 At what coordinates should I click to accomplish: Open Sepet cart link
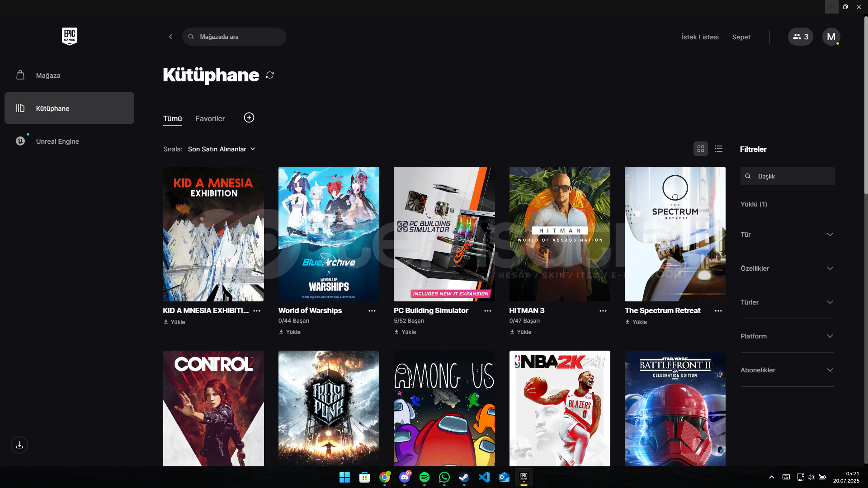click(x=741, y=37)
